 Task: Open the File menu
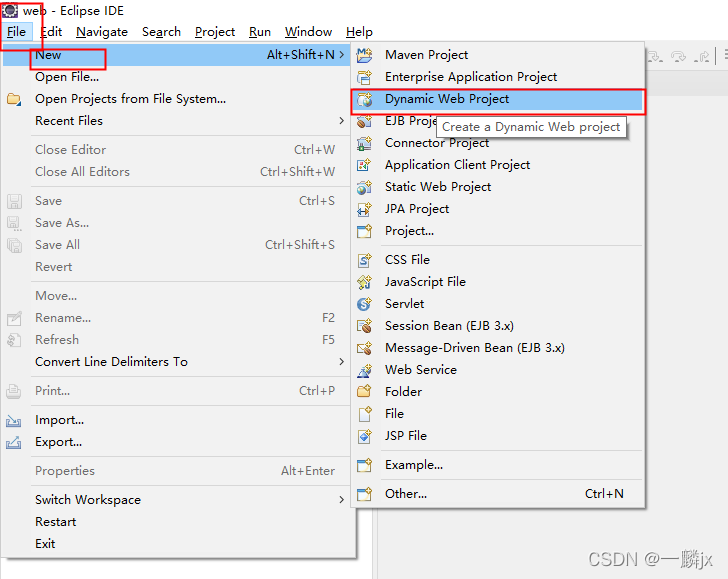tap(17, 32)
